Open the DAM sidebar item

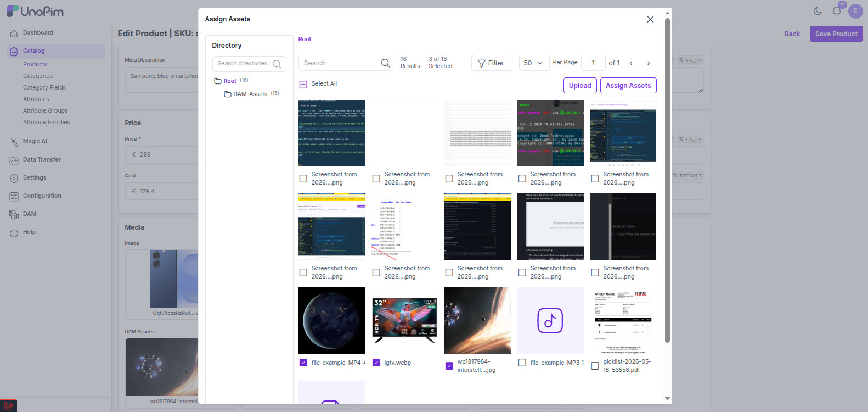click(30, 214)
